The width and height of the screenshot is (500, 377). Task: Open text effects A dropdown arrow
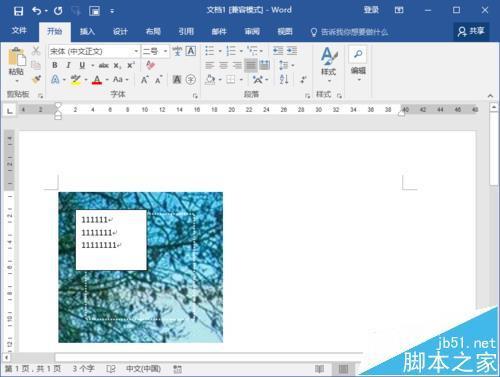(x=64, y=80)
